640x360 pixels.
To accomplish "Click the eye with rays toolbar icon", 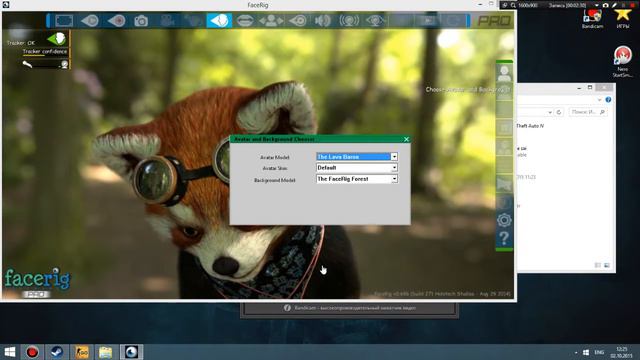I will click(375, 20).
